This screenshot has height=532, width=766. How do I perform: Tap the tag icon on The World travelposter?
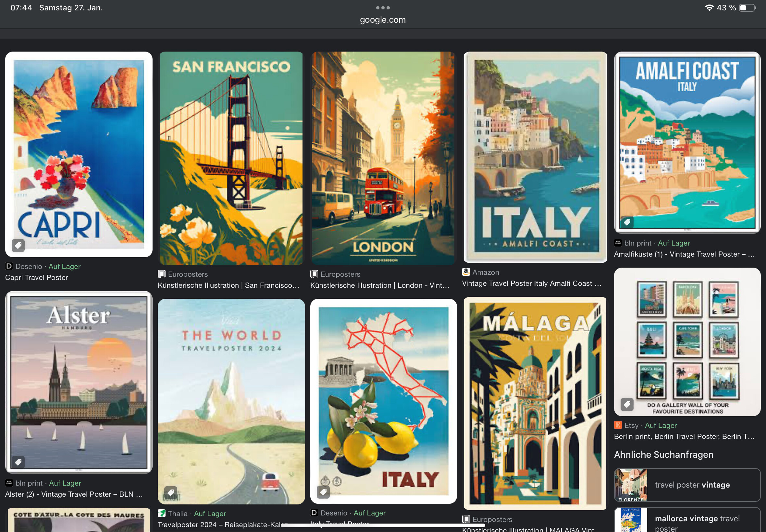pos(170,492)
